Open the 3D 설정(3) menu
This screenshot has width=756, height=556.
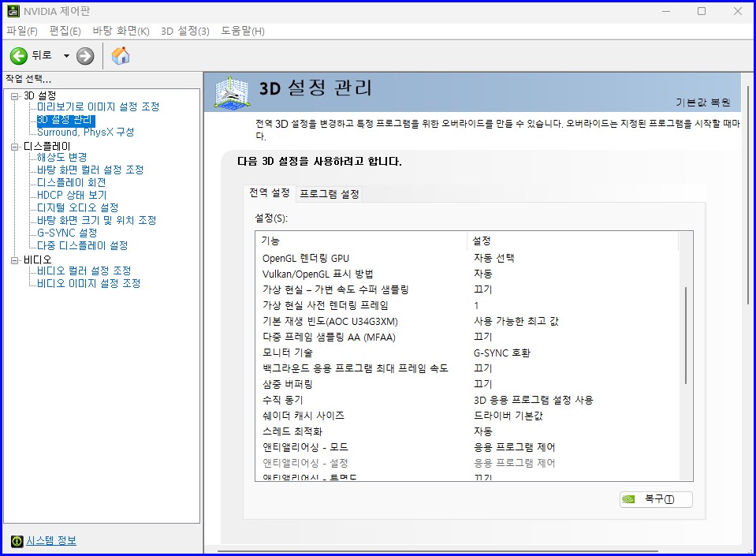click(x=185, y=32)
